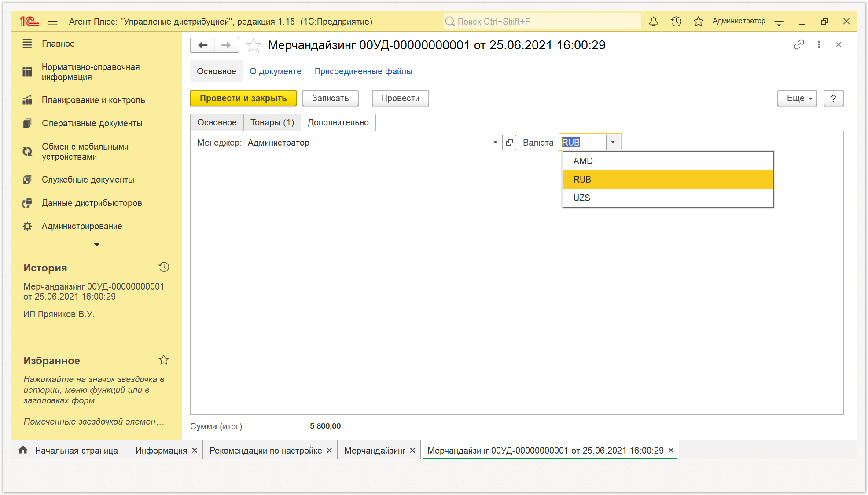Open help question mark button

coord(834,98)
